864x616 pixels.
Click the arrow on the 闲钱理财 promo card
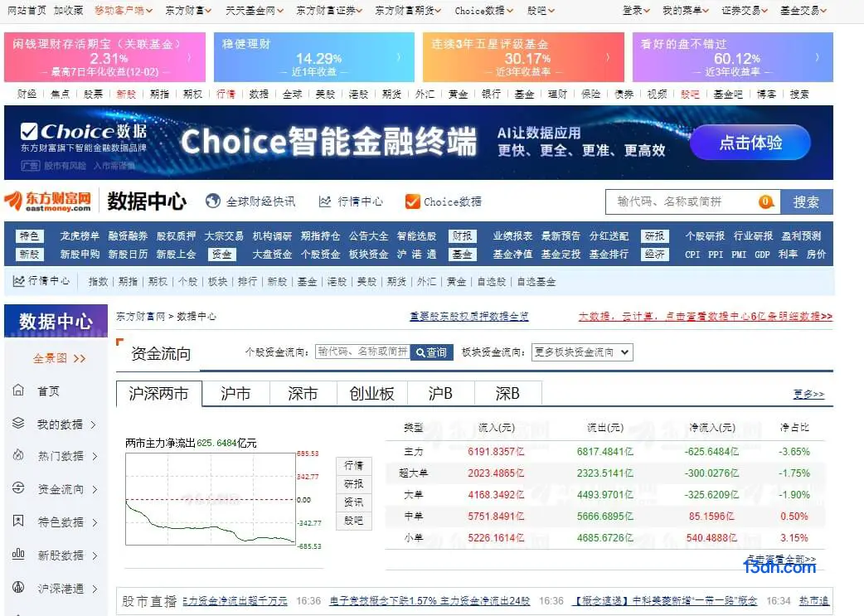(190, 57)
